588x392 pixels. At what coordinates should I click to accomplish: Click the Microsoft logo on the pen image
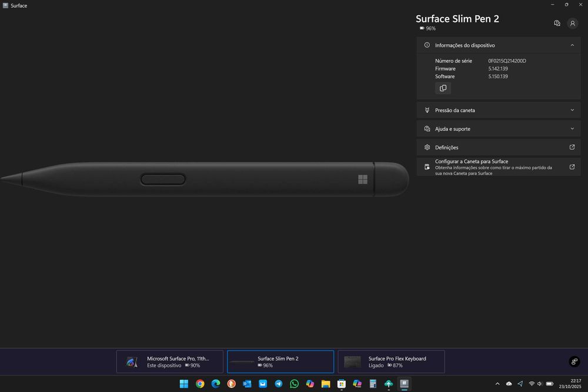[x=363, y=180]
